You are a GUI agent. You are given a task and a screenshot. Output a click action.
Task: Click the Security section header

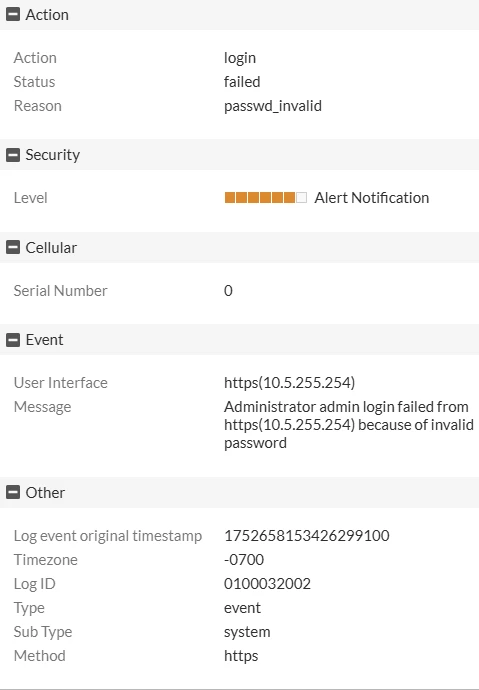(239, 154)
